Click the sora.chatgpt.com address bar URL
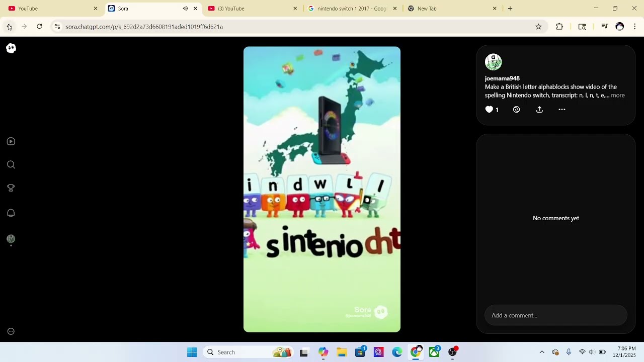Viewport: 644px width, 362px height. pos(144,27)
